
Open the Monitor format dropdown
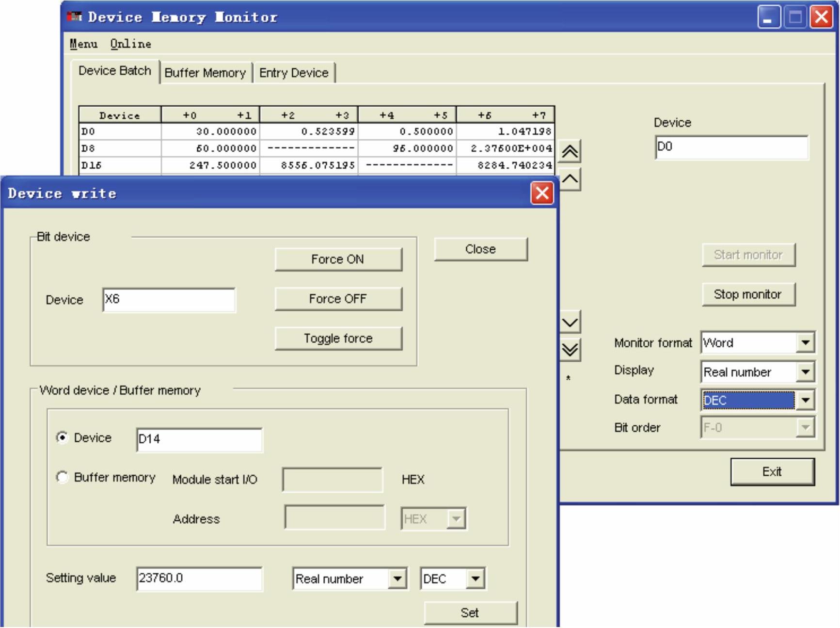805,343
